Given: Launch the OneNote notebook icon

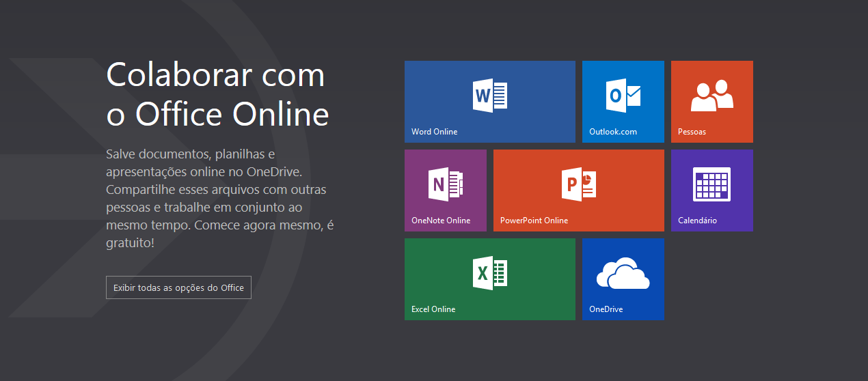Looking at the screenshot, I should [x=446, y=184].
